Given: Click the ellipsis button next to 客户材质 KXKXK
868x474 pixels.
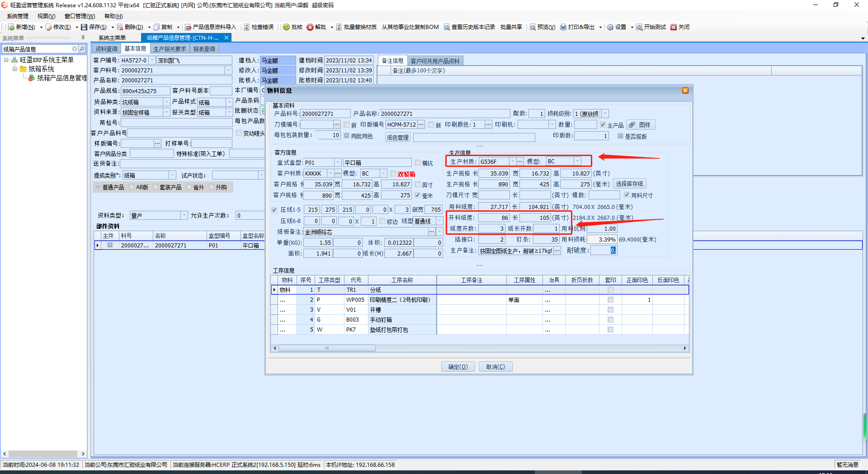Looking at the screenshot, I should [x=338, y=173].
